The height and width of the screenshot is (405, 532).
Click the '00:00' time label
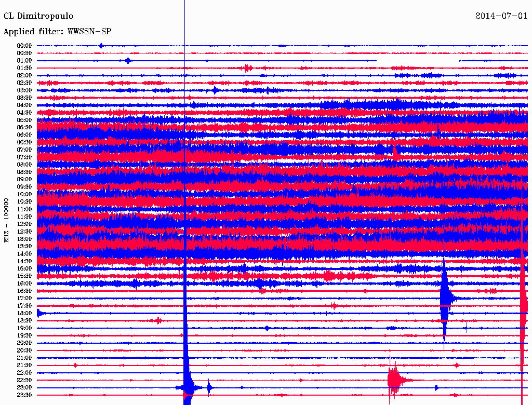[x=24, y=46]
